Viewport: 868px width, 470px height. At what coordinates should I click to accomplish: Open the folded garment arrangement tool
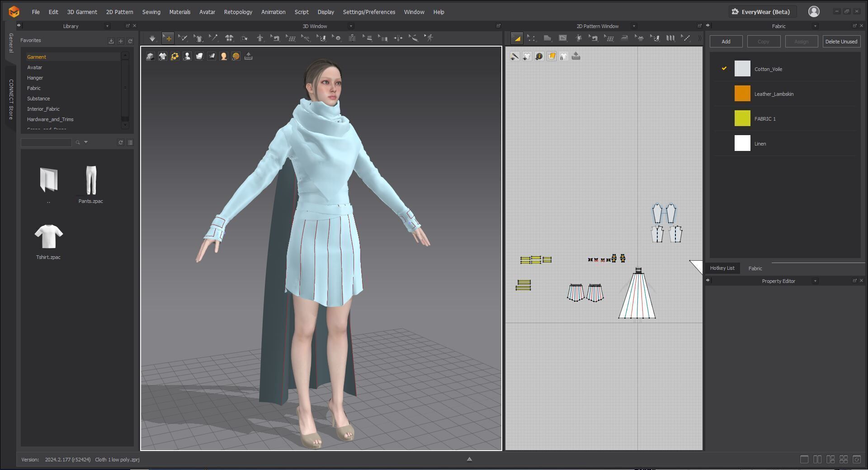click(229, 38)
